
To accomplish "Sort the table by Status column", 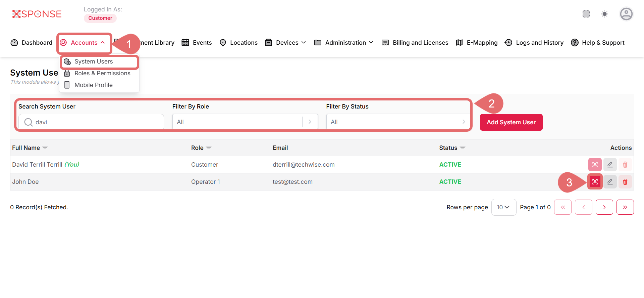I will tap(462, 148).
